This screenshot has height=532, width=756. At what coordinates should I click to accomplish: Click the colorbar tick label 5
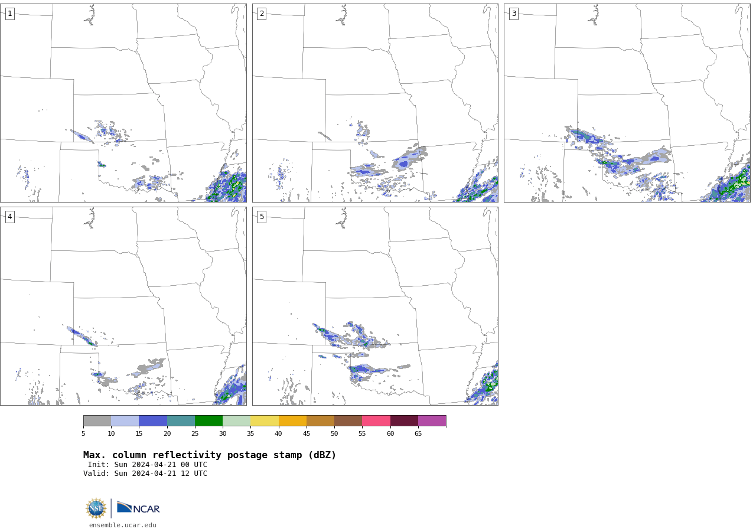(x=83, y=434)
